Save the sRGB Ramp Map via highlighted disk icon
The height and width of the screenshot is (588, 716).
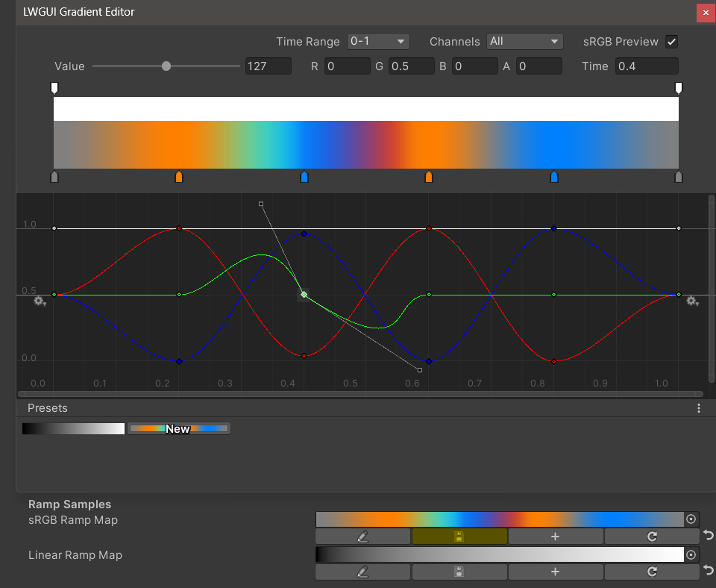tap(459, 537)
